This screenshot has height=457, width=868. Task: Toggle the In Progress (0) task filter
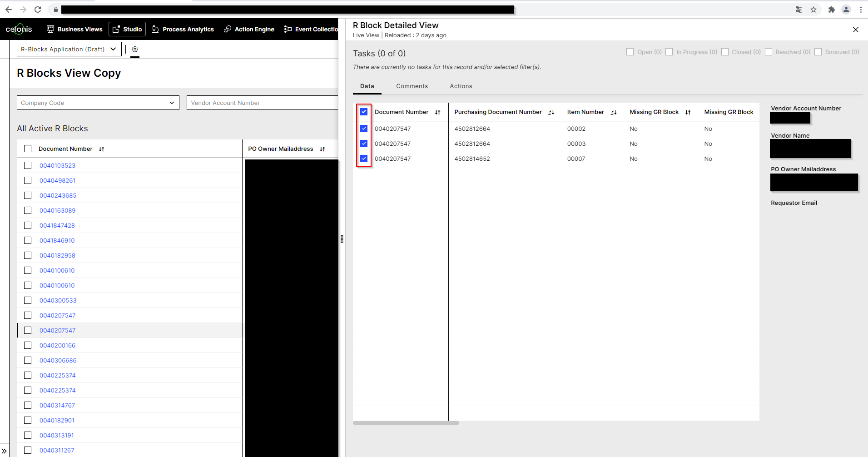669,52
